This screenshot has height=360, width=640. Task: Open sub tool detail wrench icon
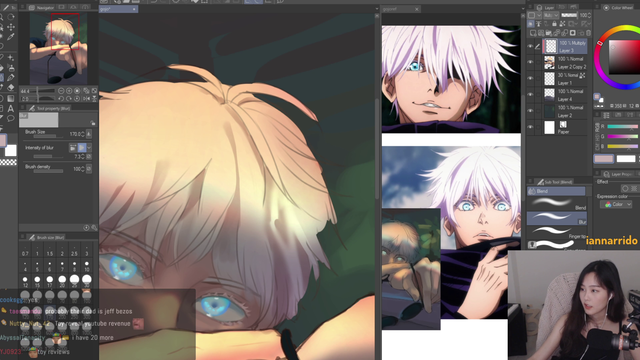click(x=94, y=227)
